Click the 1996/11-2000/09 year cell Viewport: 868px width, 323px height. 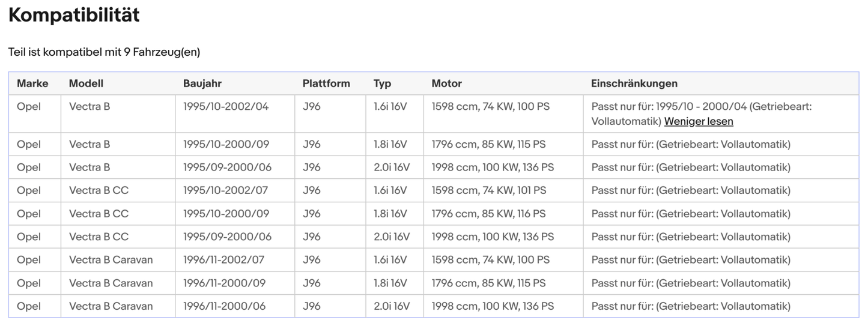224,283
